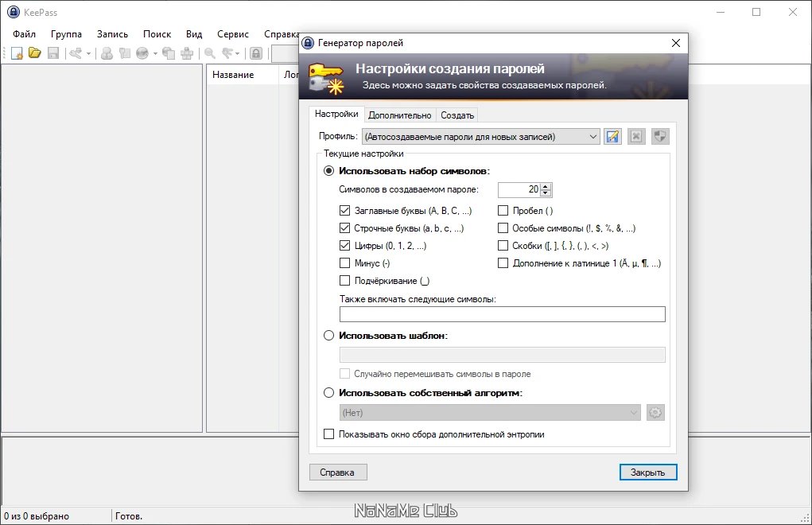The height and width of the screenshot is (525, 812).
Task: Click the gear icon beside the algorithm dropdown
Action: 655,413
